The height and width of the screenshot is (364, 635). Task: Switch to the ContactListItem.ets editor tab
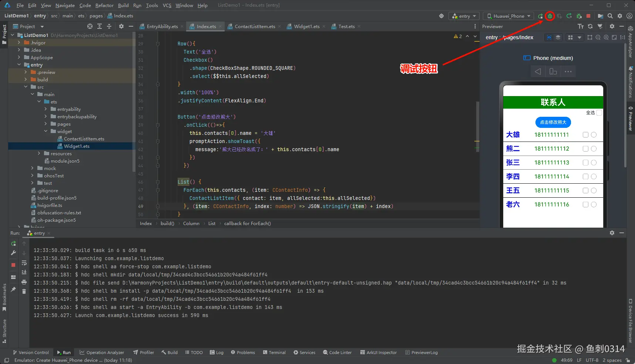click(255, 26)
